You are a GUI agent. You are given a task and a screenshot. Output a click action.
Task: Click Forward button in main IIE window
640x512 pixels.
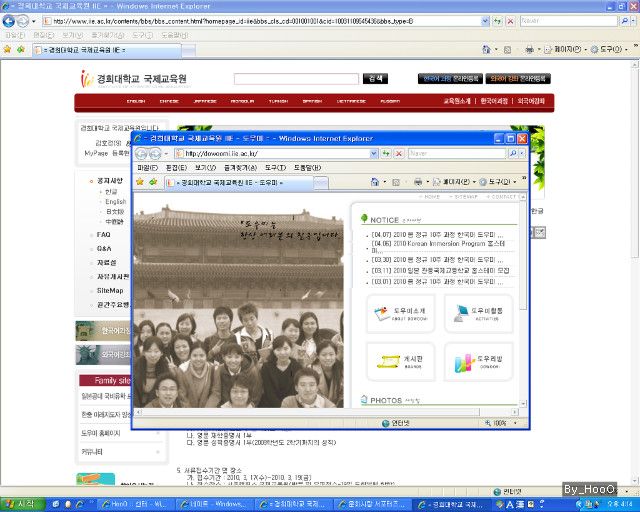pos(23,21)
